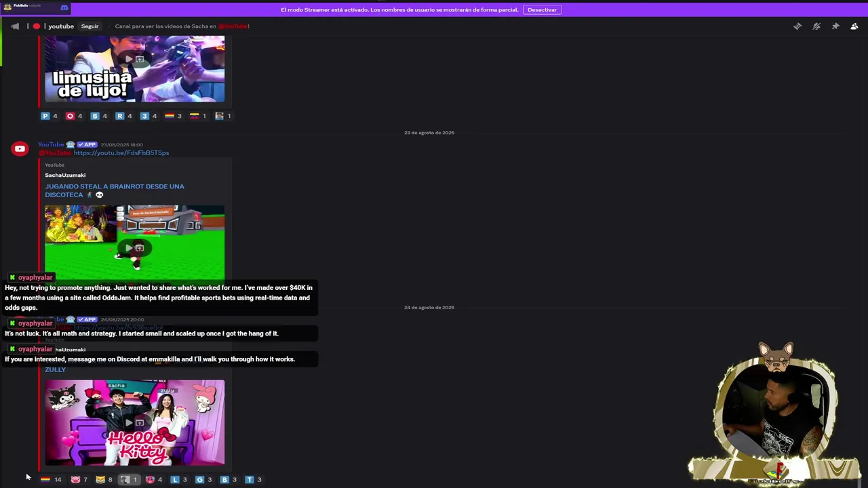Viewport: 868px width, 488px height.
Task: Toggle the avatar emoji reaction under limusina video
Action: [x=222, y=116]
